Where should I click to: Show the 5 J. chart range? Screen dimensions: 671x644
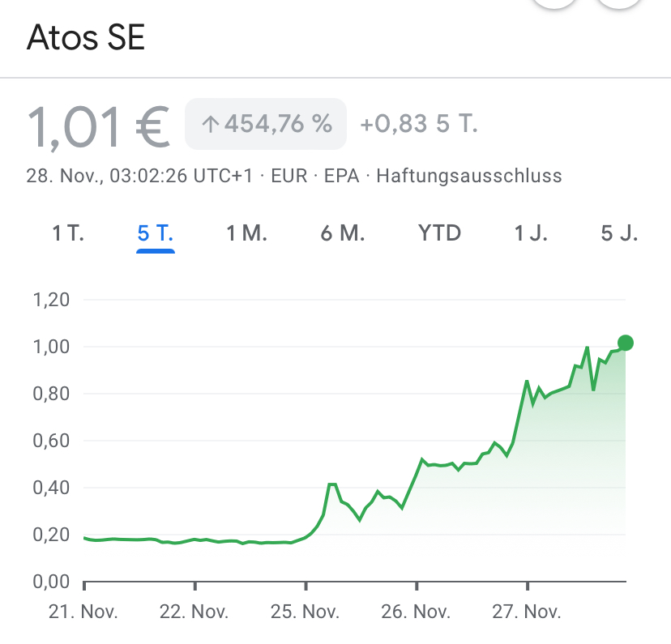(x=619, y=233)
